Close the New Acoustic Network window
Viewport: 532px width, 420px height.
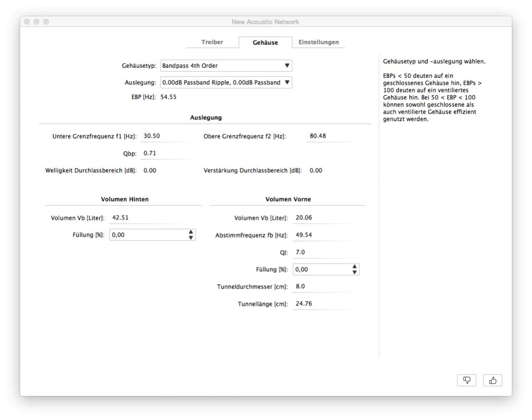coord(27,22)
